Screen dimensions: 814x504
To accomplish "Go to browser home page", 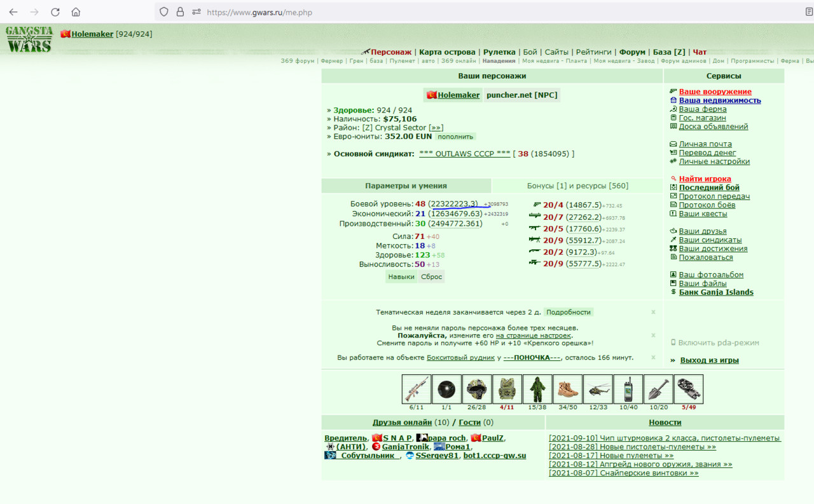I will pyautogui.click(x=76, y=12).
